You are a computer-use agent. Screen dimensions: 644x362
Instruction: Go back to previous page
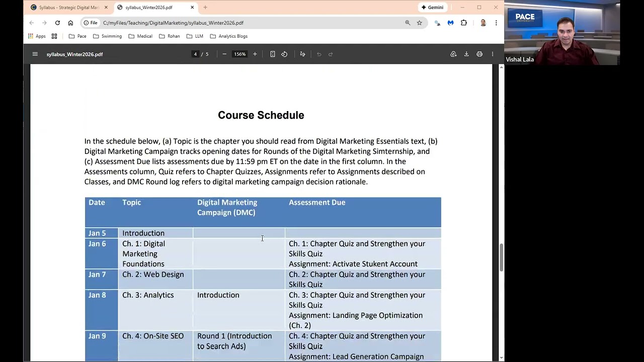coord(31,23)
